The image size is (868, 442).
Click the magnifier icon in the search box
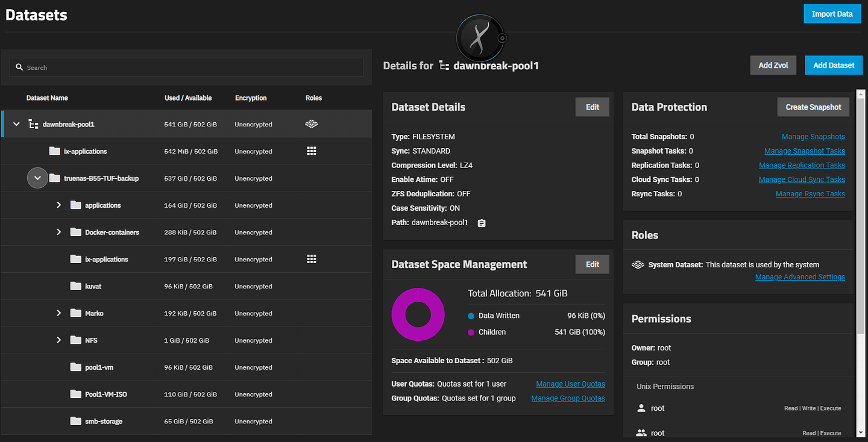(19, 67)
